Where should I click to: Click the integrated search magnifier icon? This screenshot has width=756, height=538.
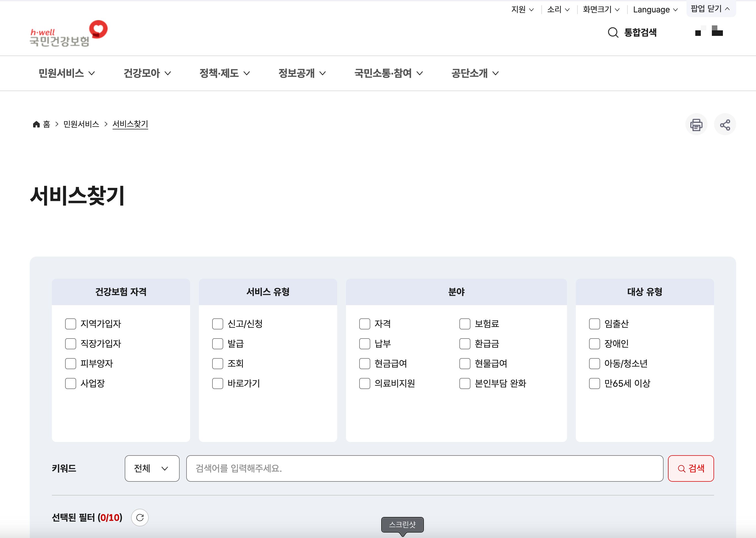point(613,33)
